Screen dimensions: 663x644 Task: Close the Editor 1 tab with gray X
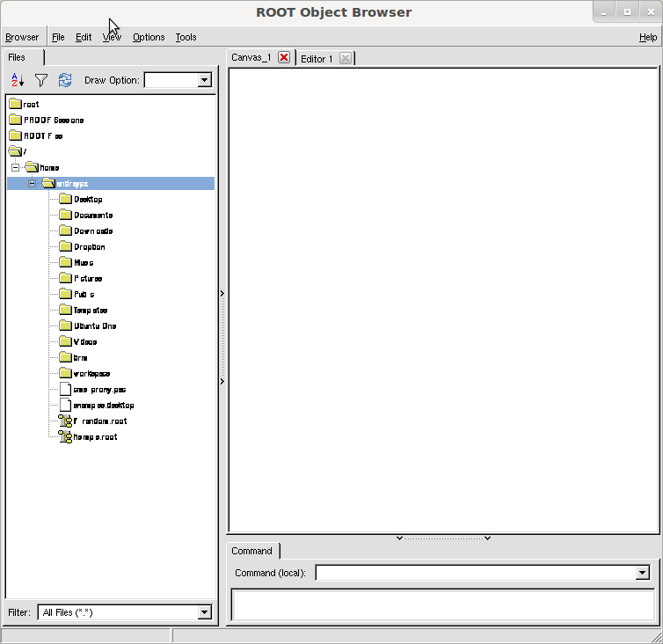[x=346, y=58]
